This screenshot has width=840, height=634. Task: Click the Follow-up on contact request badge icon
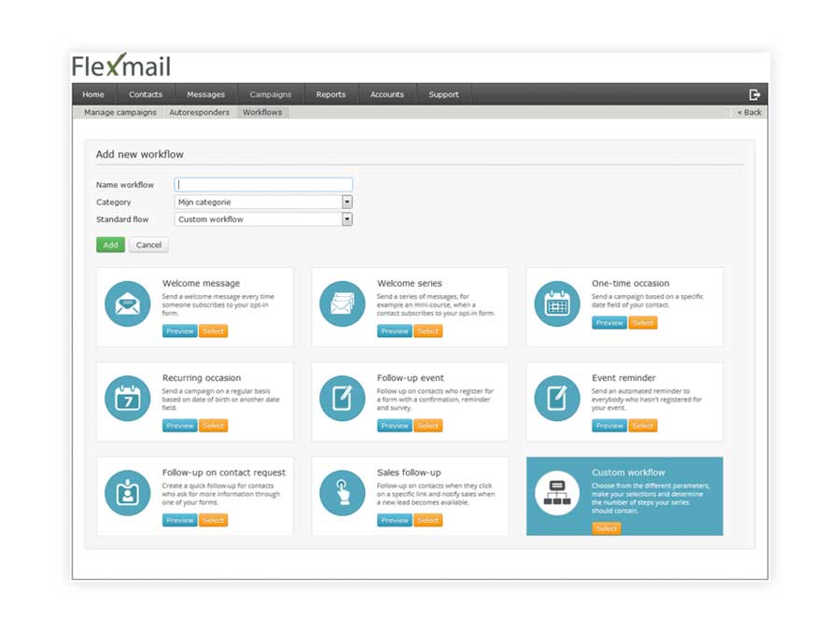coord(128,493)
